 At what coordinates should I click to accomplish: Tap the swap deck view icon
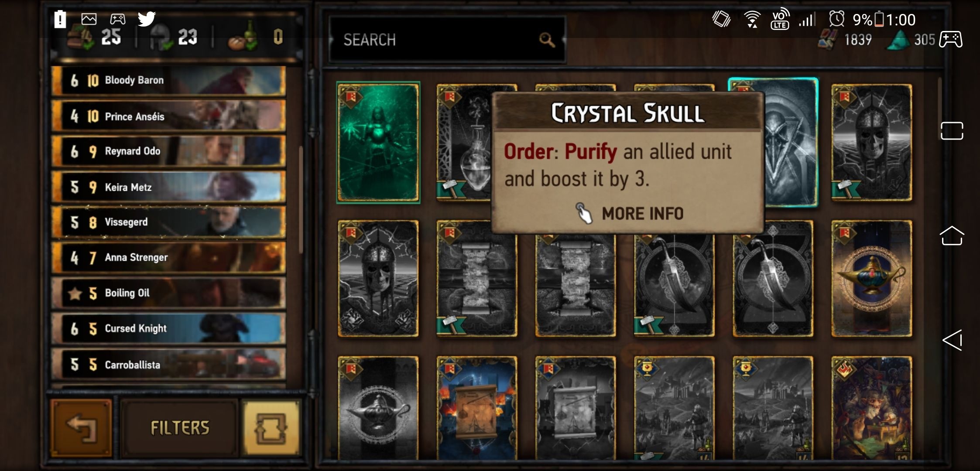(271, 428)
